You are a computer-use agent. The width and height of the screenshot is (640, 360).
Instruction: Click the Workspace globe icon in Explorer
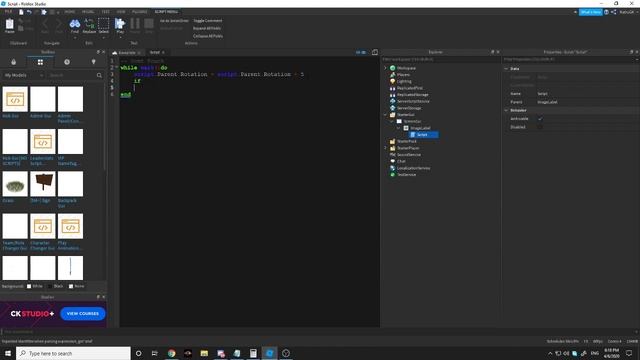[393, 68]
